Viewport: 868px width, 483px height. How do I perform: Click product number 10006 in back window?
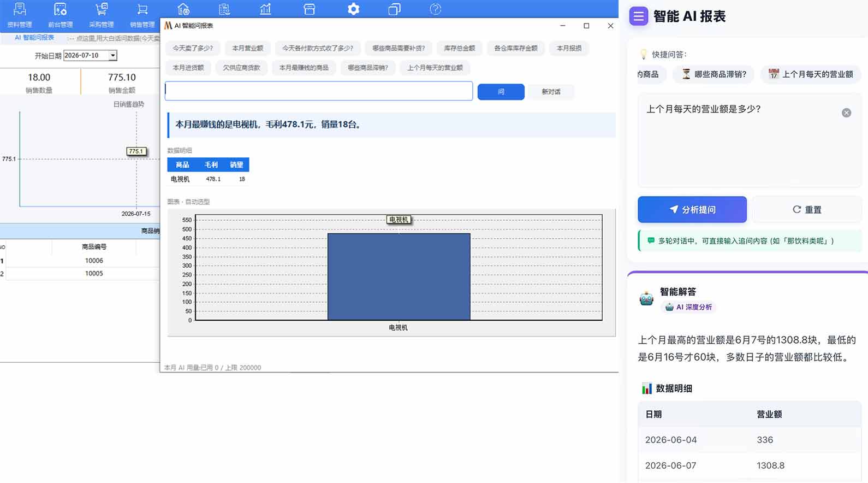click(94, 261)
